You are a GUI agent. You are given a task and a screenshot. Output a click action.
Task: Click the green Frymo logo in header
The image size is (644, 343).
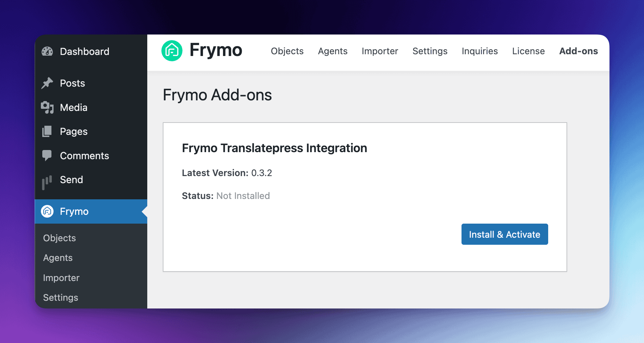coord(172,51)
